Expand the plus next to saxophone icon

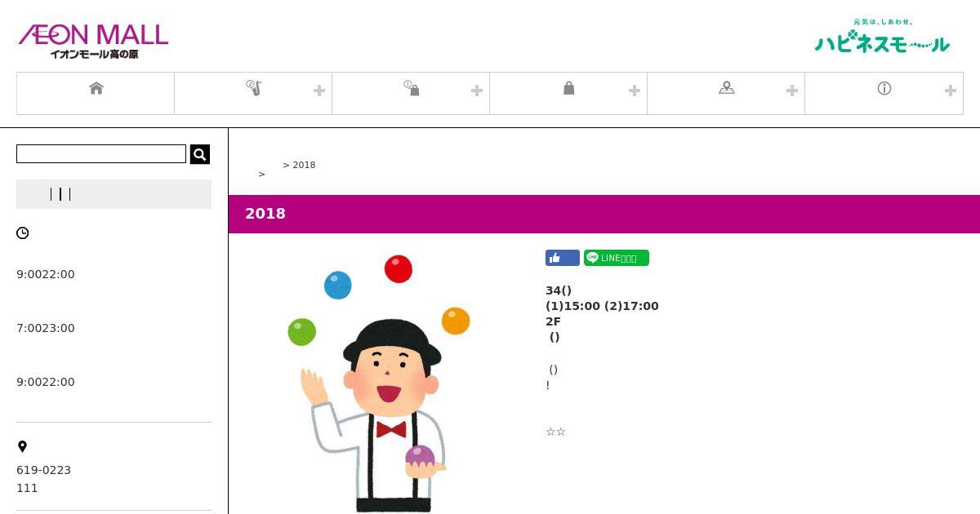click(319, 91)
